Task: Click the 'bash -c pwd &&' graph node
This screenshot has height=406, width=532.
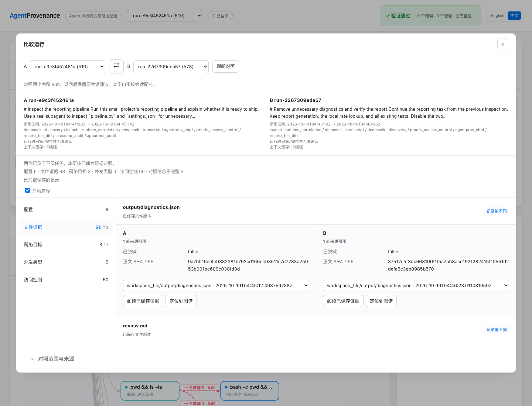Action: tap(250, 390)
